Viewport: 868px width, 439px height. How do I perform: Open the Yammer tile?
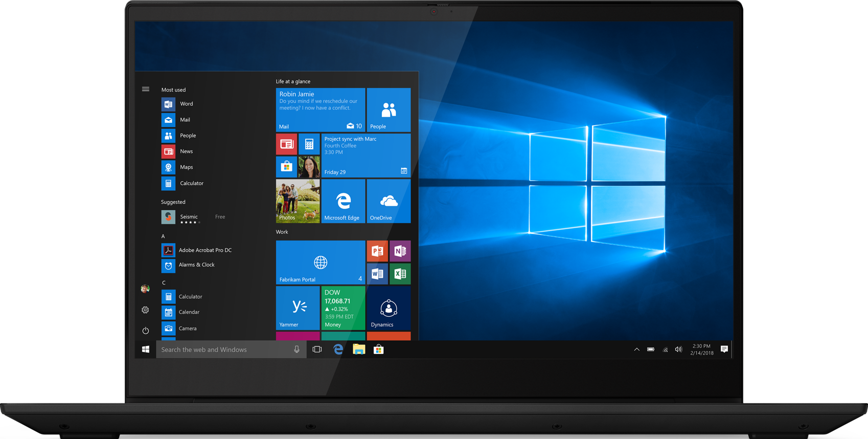click(298, 308)
